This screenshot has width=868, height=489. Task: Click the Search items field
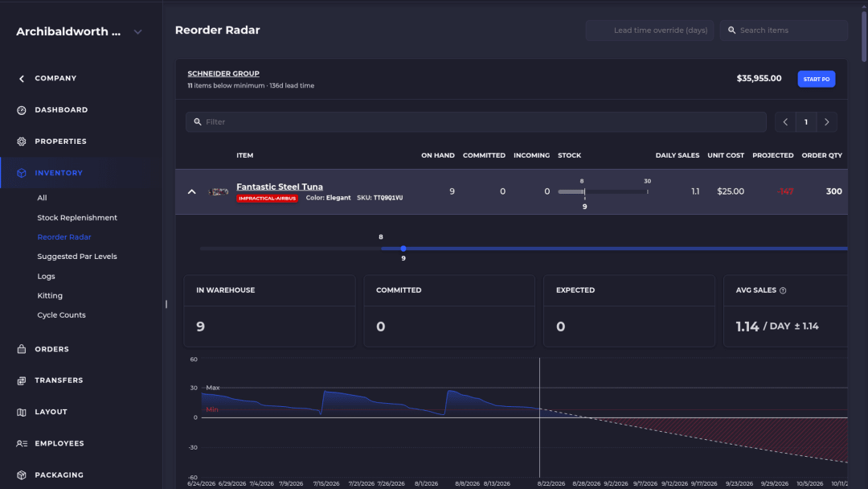pos(784,31)
